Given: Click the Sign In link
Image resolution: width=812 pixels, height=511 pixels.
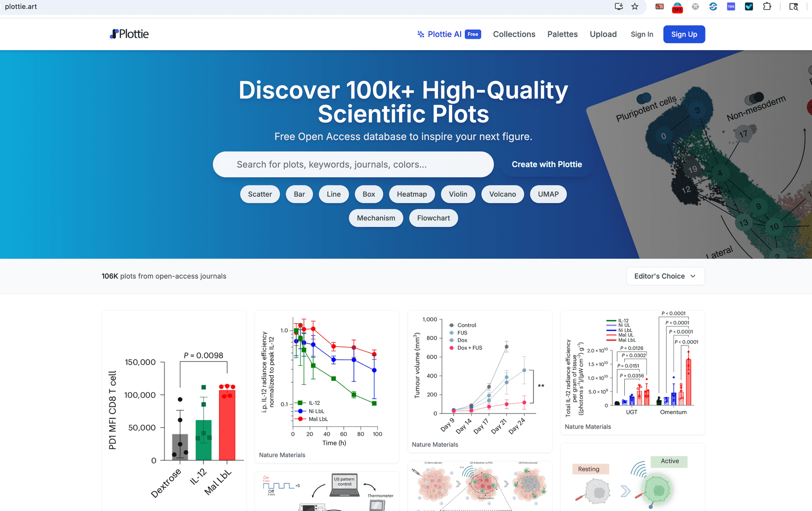Looking at the screenshot, I should [642, 34].
